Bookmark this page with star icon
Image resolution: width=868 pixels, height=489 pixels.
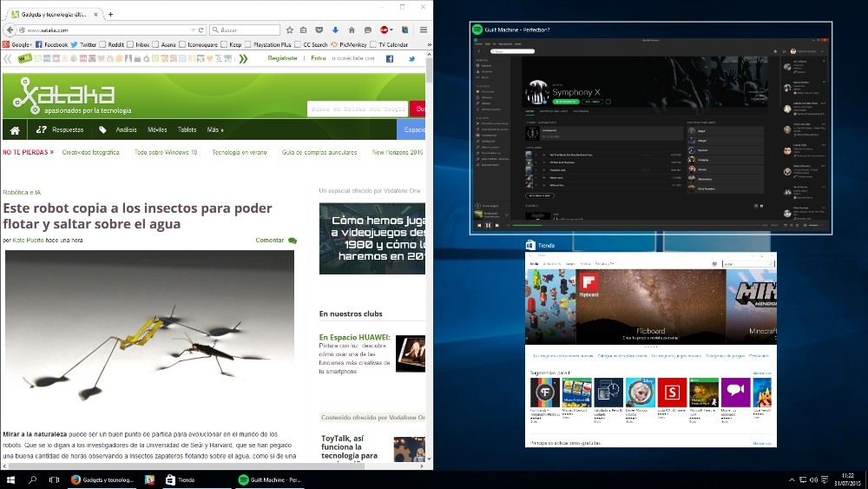pyautogui.click(x=290, y=30)
